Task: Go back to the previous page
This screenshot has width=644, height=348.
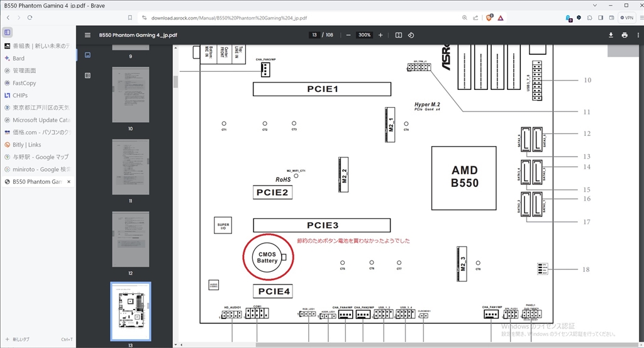Action: point(8,18)
